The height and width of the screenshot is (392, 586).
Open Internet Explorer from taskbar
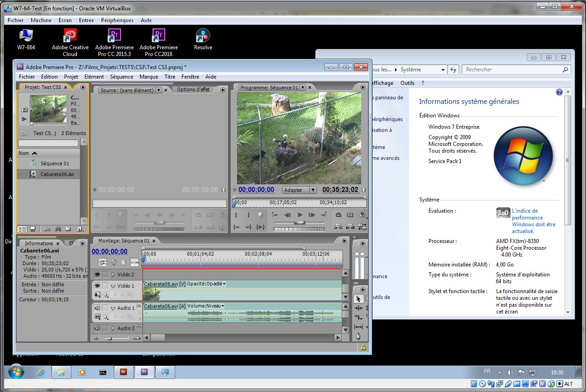click(41, 372)
